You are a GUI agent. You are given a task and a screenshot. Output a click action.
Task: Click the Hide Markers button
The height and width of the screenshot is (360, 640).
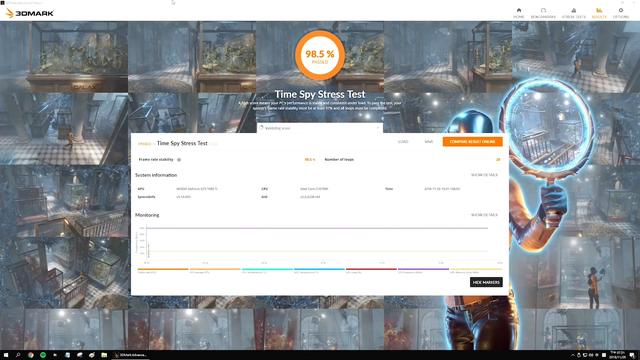point(486,282)
